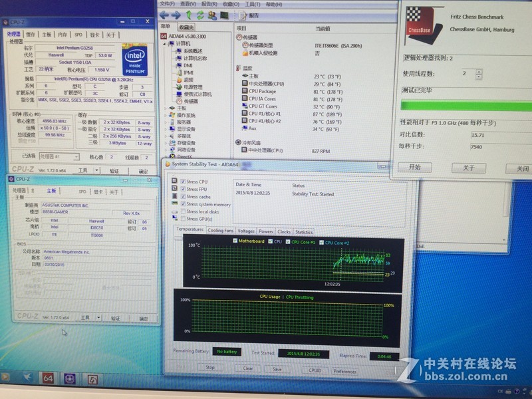Switch to the Voltages tab in stability test
Screen dimensions: 532x399
coord(247,230)
